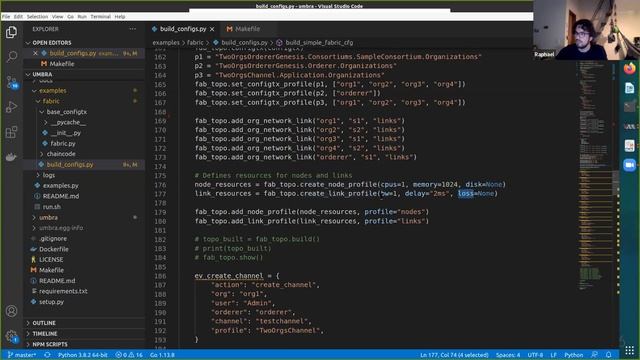This screenshot has width=640, height=360.
Task: Open Source Control view in activity bar
Action: pyautogui.click(x=11, y=82)
